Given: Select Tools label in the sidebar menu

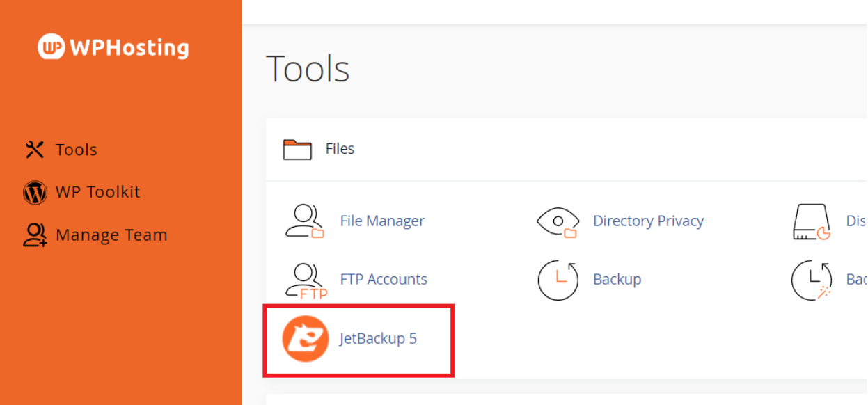Looking at the screenshot, I should 76,150.
